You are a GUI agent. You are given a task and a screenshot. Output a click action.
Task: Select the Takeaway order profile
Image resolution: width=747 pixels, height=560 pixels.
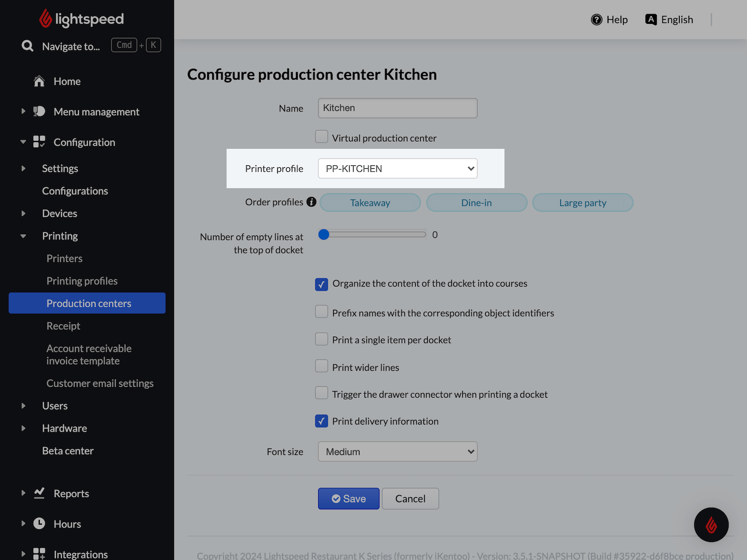(370, 203)
